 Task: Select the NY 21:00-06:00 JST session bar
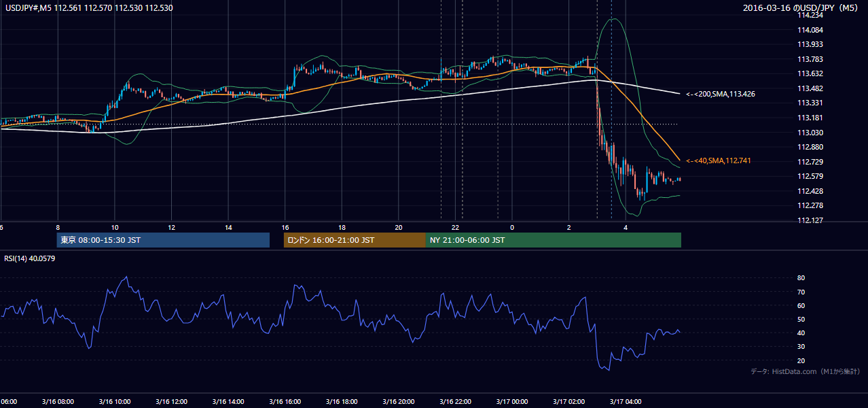[x=554, y=240]
